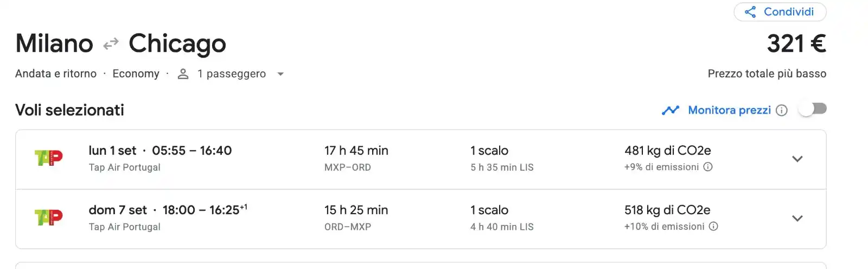Click the +9% di emissioni info icon
This screenshot has height=269, width=868.
[x=708, y=167]
